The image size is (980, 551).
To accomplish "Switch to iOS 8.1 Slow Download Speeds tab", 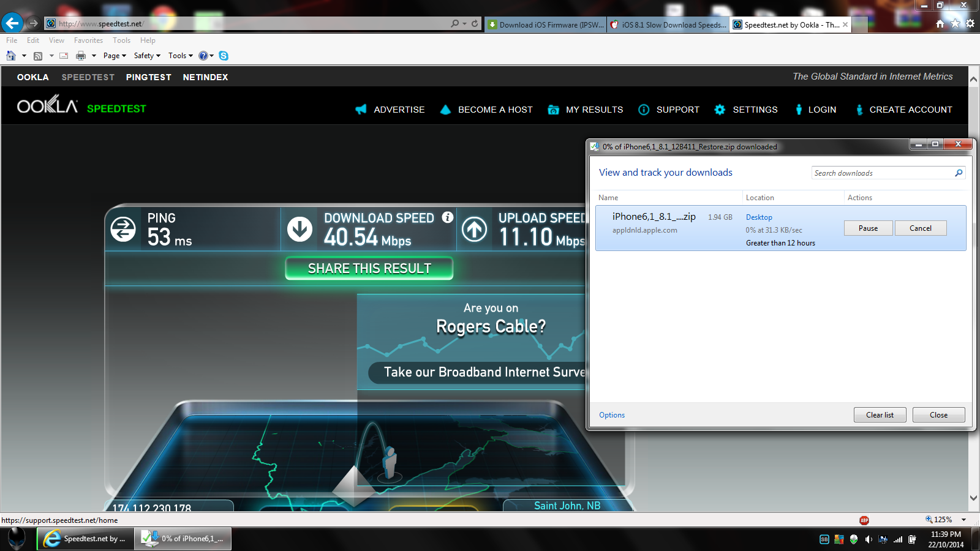I will pyautogui.click(x=668, y=24).
